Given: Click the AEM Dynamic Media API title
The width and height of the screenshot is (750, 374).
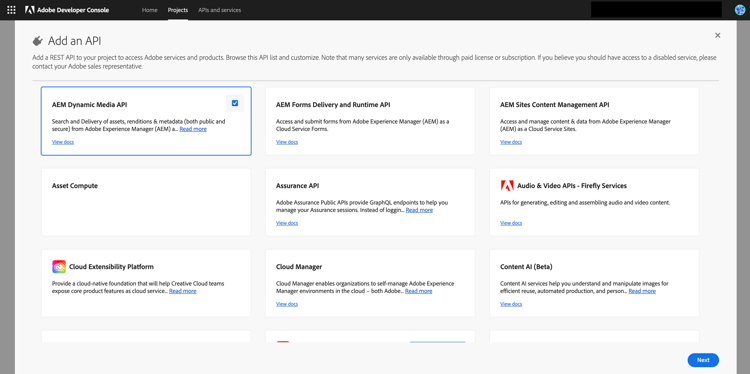Looking at the screenshot, I should [x=89, y=105].
